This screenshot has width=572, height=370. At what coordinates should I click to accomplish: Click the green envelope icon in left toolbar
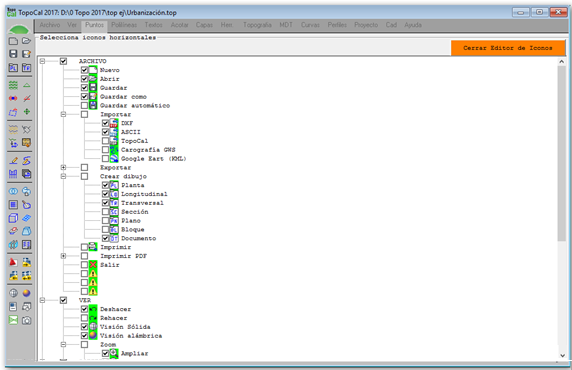pos(13,320)
